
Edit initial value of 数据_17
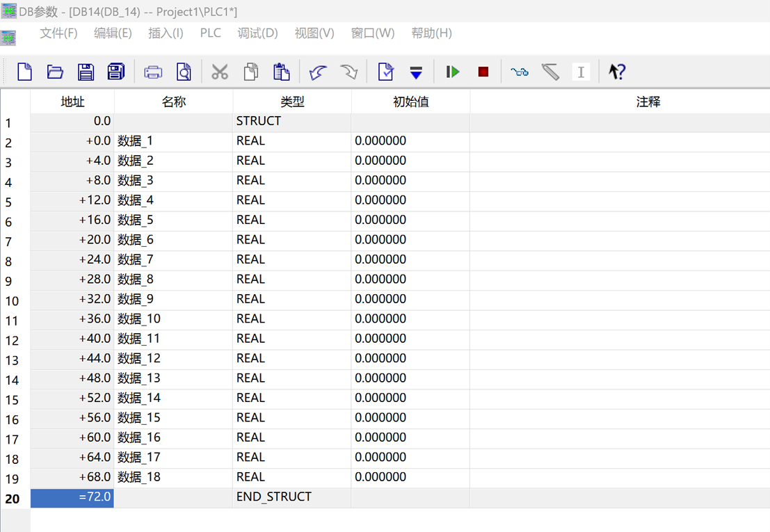coord(410,458)
